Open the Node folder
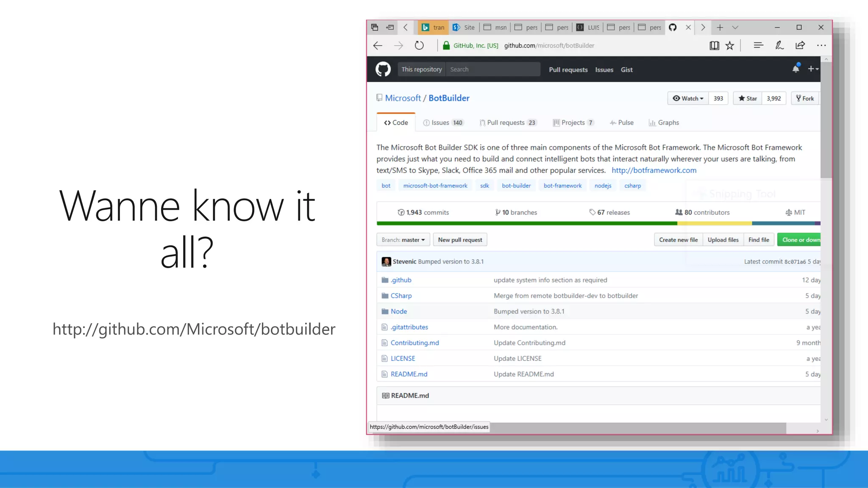Viewport: 868px width, 488px height. coord(399,311)
